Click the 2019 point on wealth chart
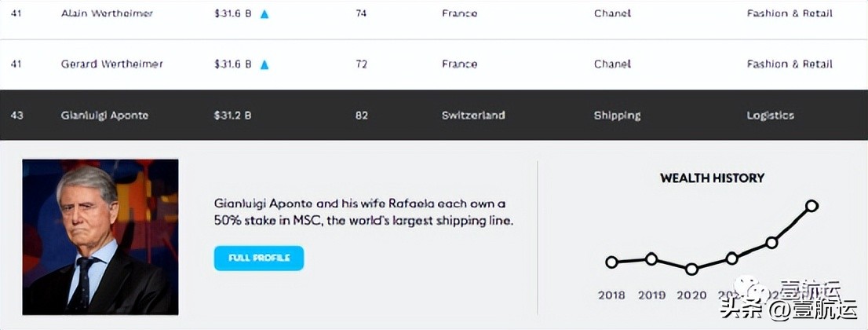 pos(651,258)
